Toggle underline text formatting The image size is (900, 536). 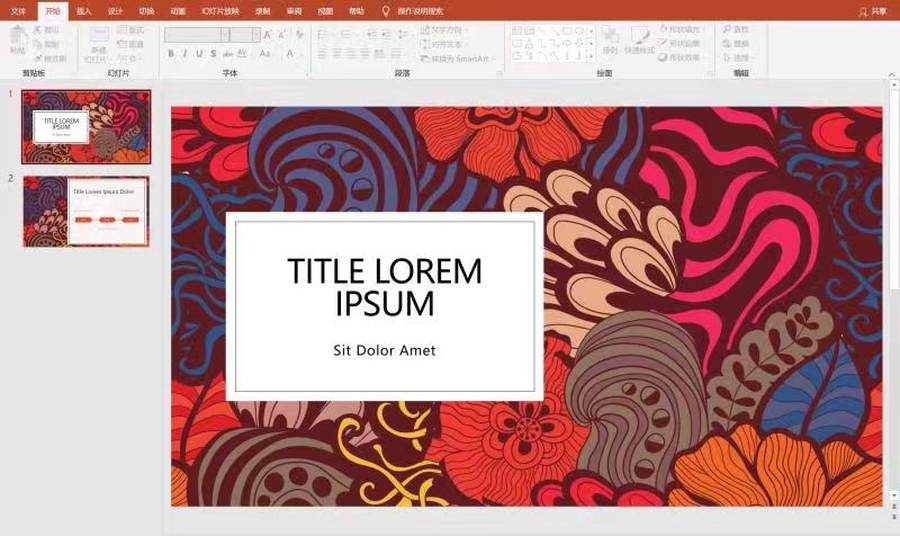pyautogui.click(x=199, y=54)
